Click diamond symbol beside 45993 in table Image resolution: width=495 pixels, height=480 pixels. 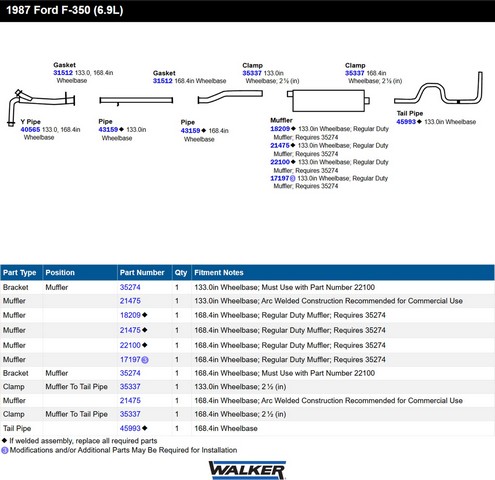(x=145, y=428)
